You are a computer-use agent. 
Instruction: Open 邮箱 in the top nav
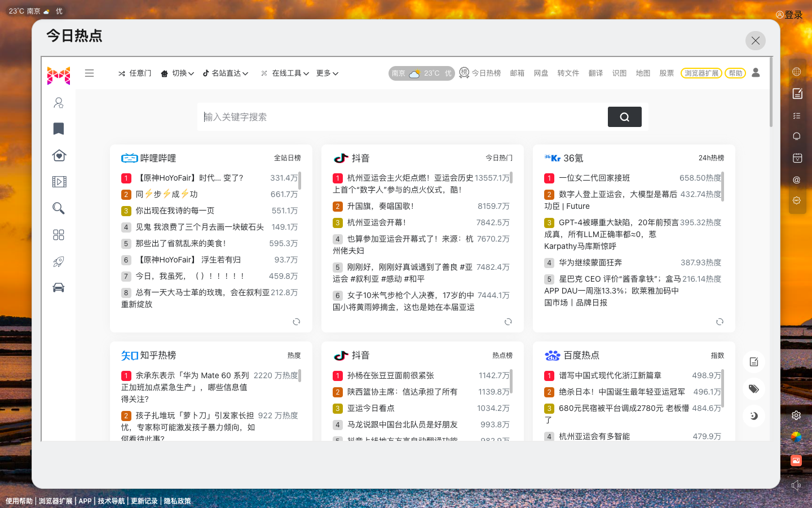517,73
